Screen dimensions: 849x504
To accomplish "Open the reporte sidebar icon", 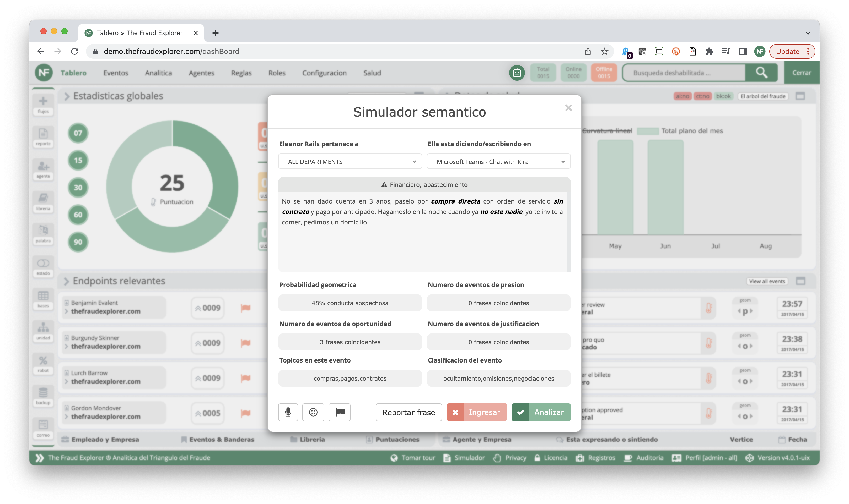I will (x=43, y=137).
